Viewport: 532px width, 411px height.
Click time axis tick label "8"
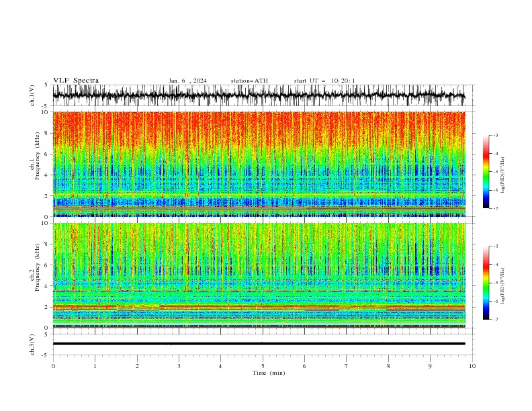point(388,366)
